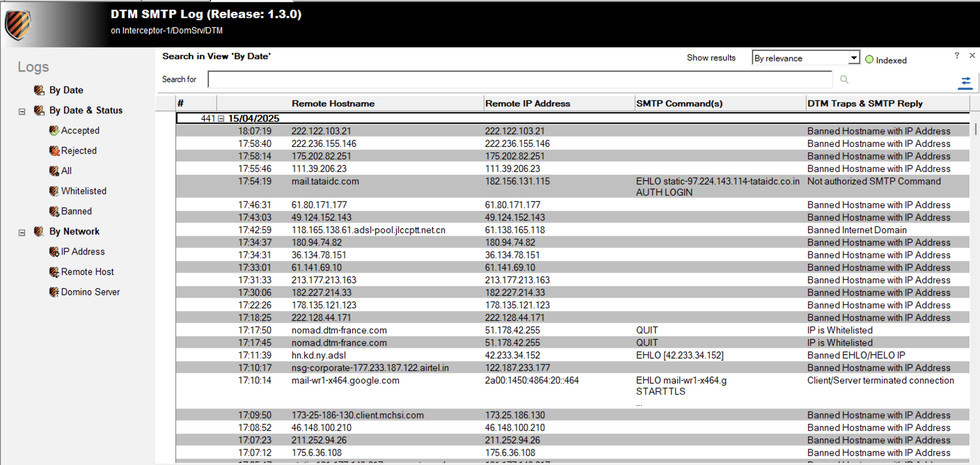Click the All view icon
This screenshot has width=980, height=465.
[54, 171]
